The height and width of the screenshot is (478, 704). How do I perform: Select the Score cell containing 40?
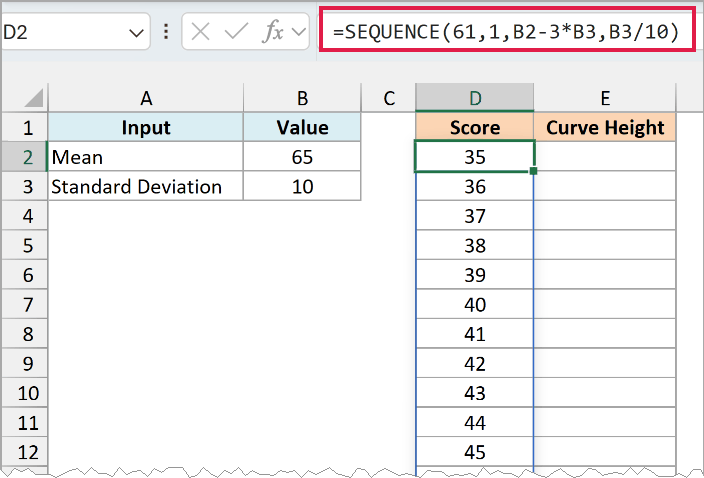click(475, 304)
